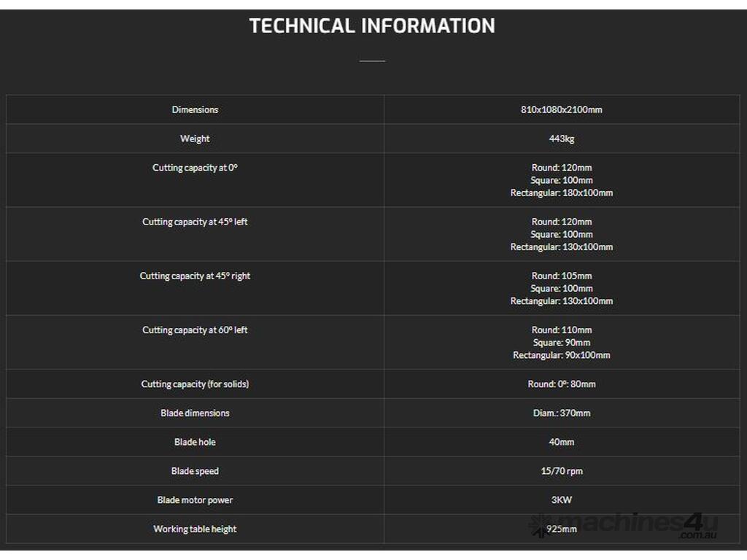
Task: Select the Round: 0°: 80mm value
Action: 561,384
